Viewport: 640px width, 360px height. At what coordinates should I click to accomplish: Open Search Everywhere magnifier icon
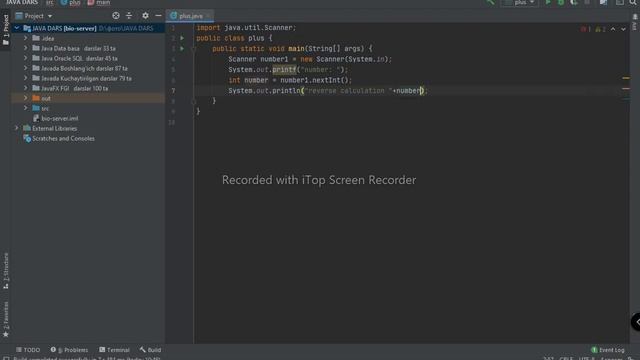633,2
